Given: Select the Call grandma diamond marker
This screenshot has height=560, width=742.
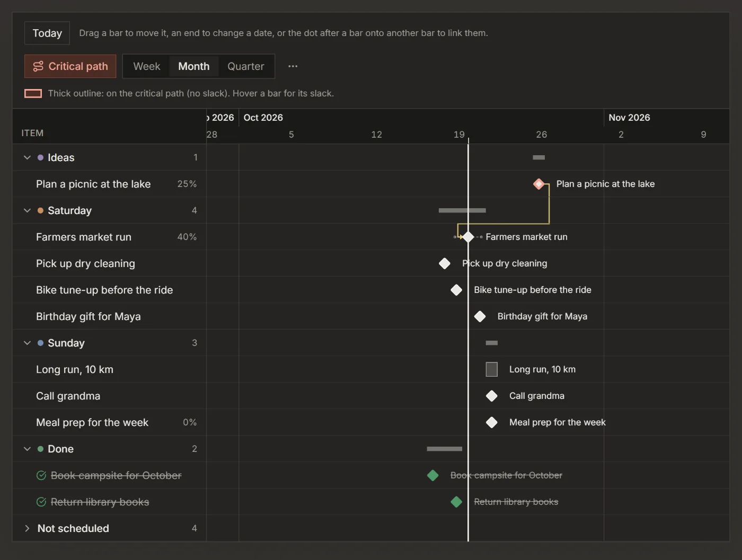Looking at the screenshot, I should [492, 396].
